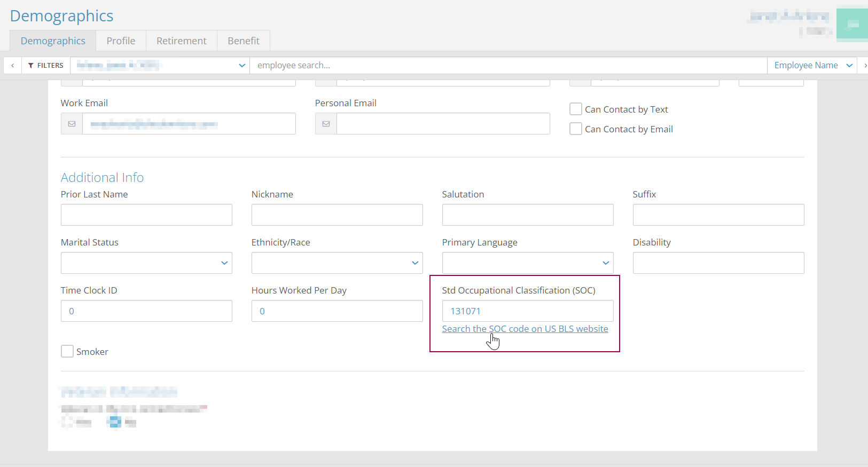Open the Marital Status dropdown
The image size is (868, 467).
coord(146,263)
